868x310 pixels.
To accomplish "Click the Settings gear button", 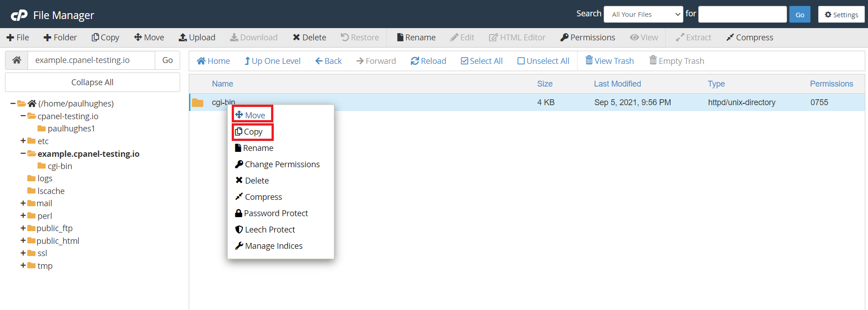I will tap(841, 15).
